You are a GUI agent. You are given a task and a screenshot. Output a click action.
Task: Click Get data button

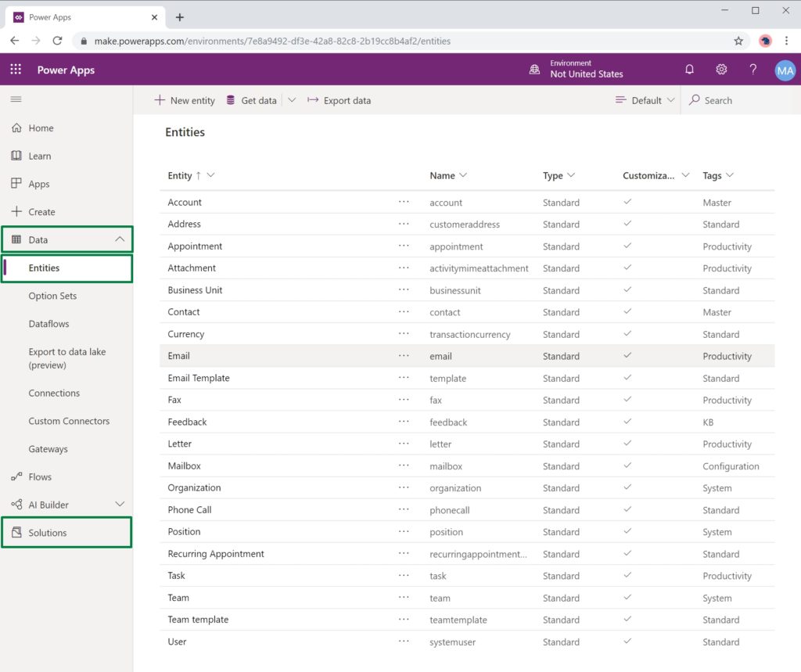[251, 100]
